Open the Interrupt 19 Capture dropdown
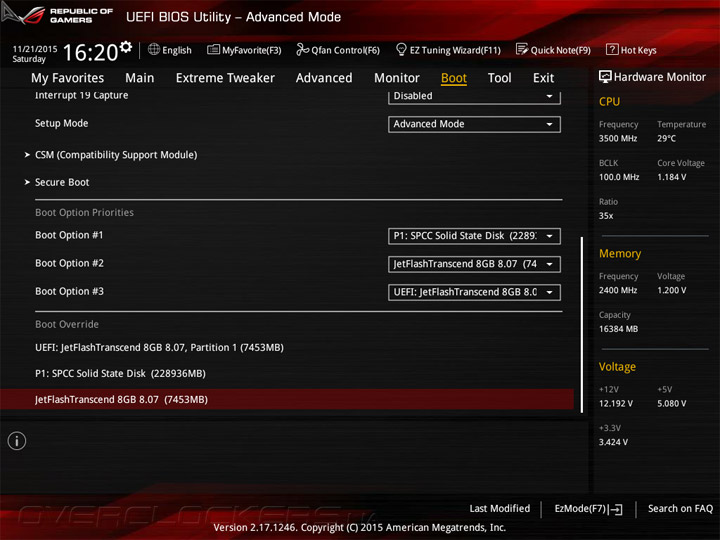720x540 pixels. pos(474,96)
